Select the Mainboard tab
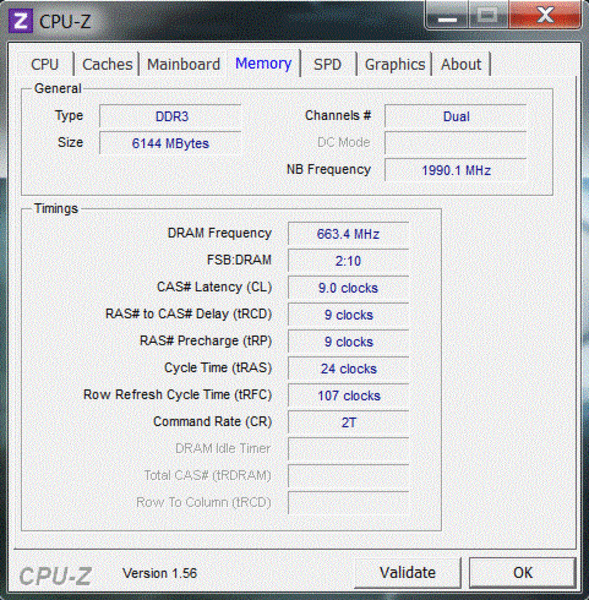The width and height of the screenshot is (589, 600). pyautogui.click(x=183, y=64)
